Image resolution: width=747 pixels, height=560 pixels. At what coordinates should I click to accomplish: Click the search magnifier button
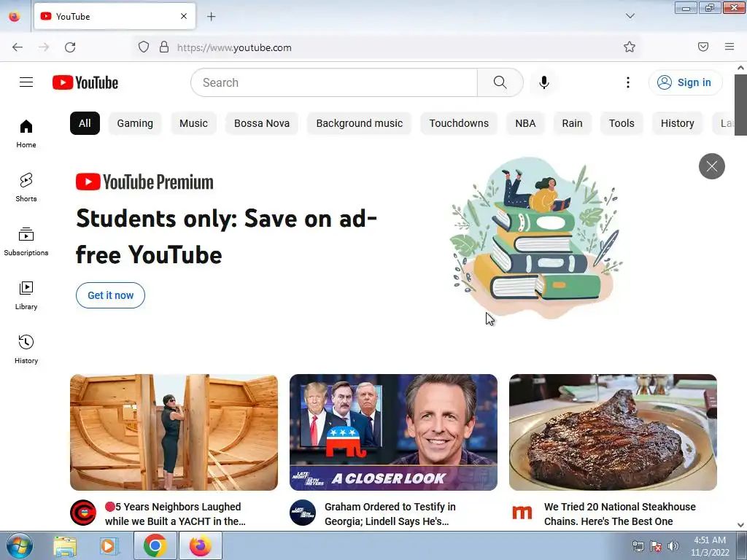[500, 82]
